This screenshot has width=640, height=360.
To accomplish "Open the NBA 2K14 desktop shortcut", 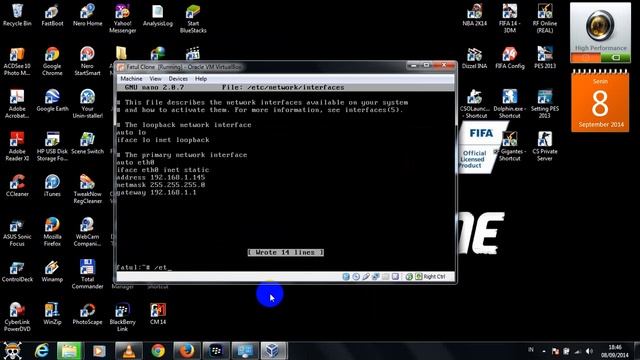I will [475, 15].
